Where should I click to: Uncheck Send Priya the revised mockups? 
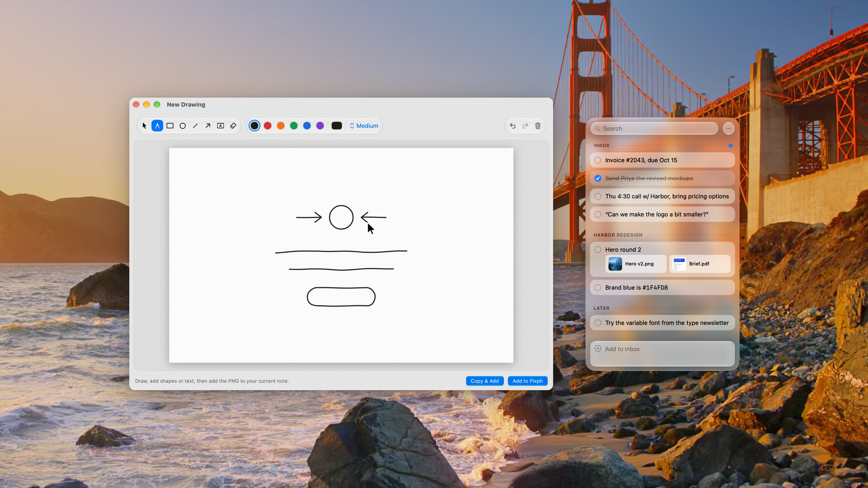pyautogui.click(x=598, y=178)
